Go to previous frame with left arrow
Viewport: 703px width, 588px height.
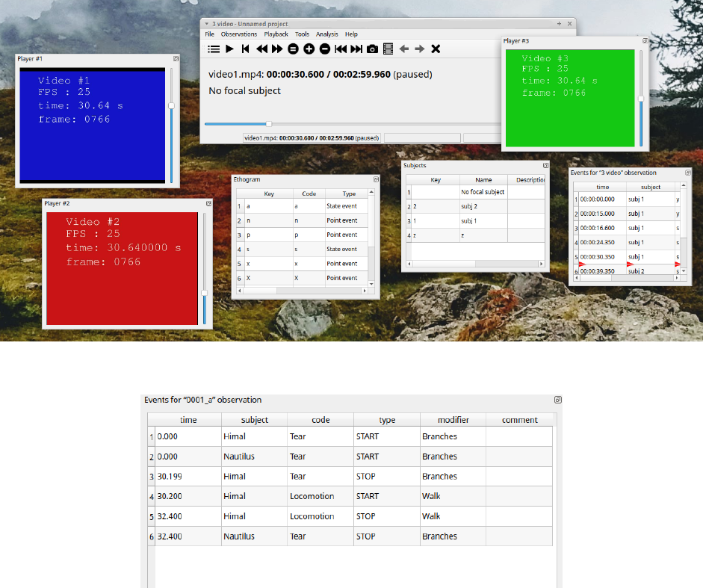click(404, 49)
